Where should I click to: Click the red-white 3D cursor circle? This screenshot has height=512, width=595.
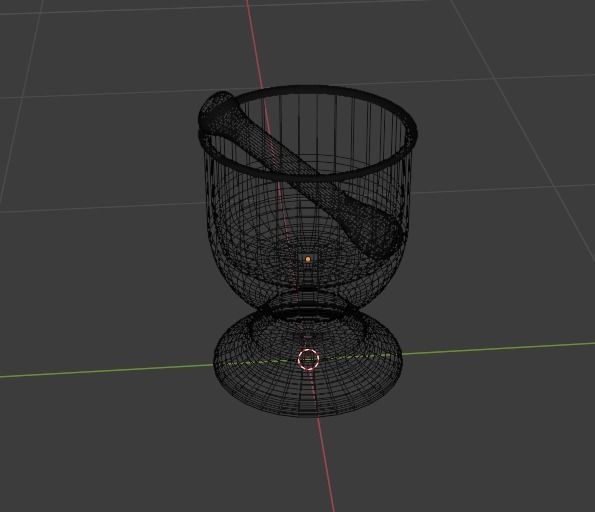(x=308, y=359)
